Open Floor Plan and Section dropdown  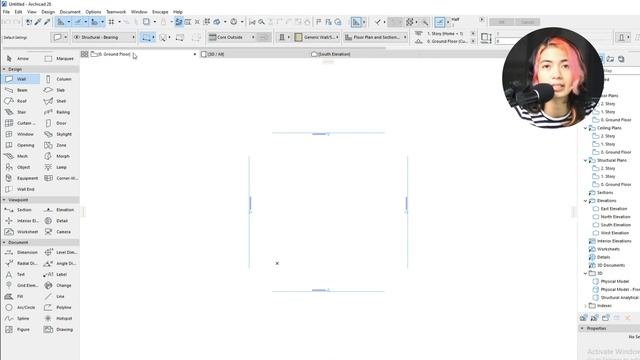click(376, 37)
